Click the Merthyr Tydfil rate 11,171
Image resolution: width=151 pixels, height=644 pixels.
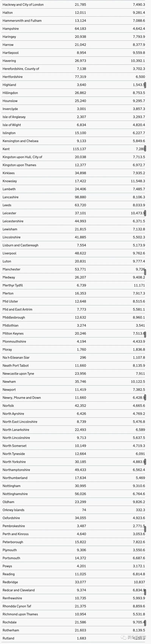pyautogui.click(x=139, y=285)
